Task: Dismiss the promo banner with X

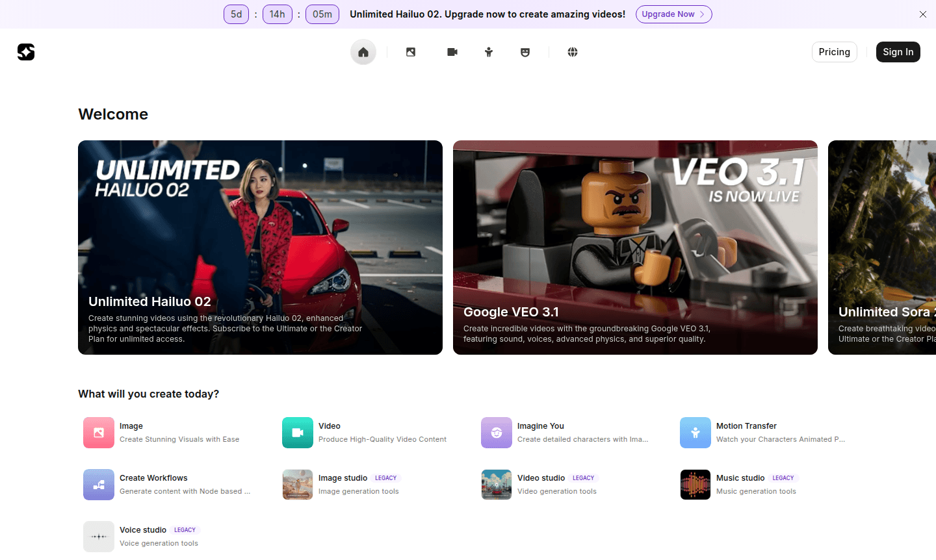Action: (923, 14)
